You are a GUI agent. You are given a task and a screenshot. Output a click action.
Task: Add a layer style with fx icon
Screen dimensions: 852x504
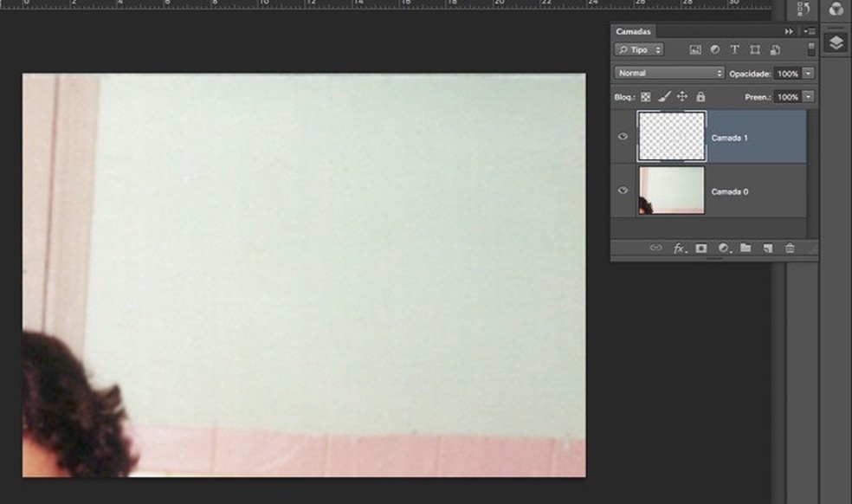point(679,248)
